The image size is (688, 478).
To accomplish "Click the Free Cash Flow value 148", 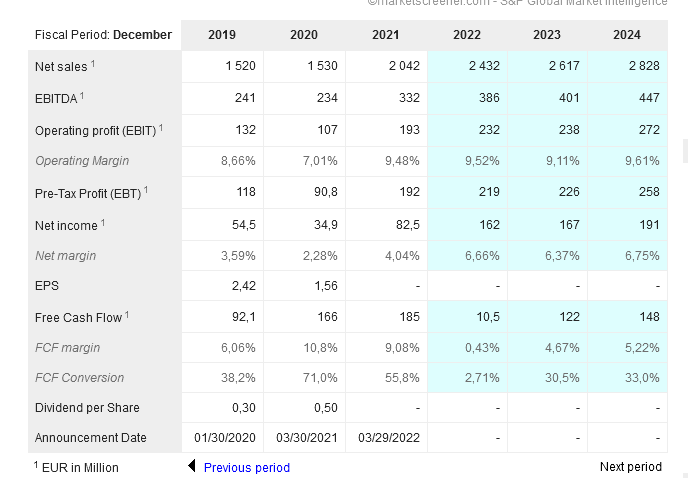I will click(x=649, y=316).
